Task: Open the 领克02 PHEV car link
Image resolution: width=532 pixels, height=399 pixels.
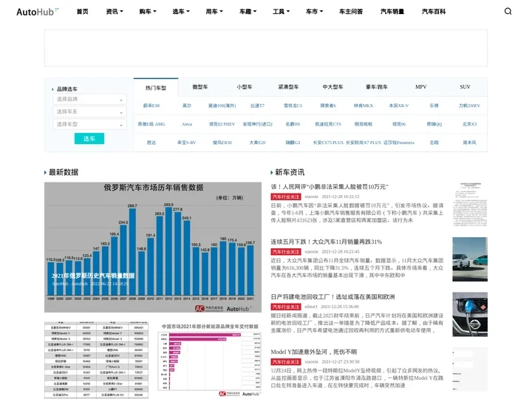Action: 222,124
